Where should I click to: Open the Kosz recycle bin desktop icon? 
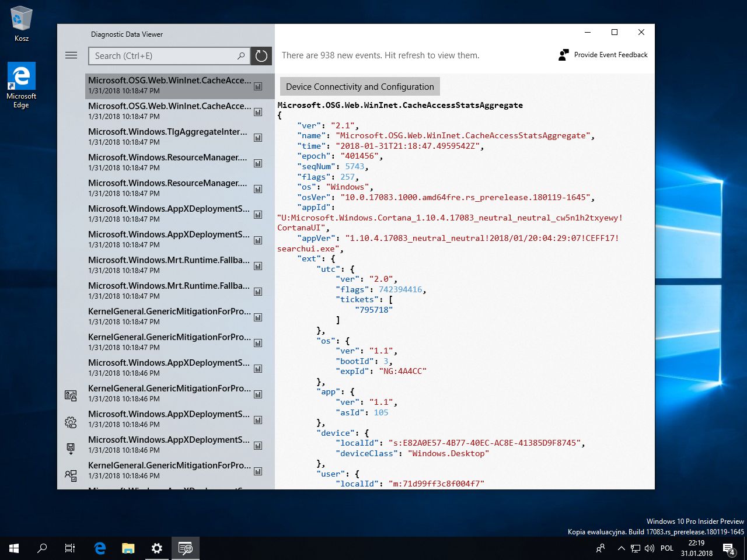[x=22, y=24]
